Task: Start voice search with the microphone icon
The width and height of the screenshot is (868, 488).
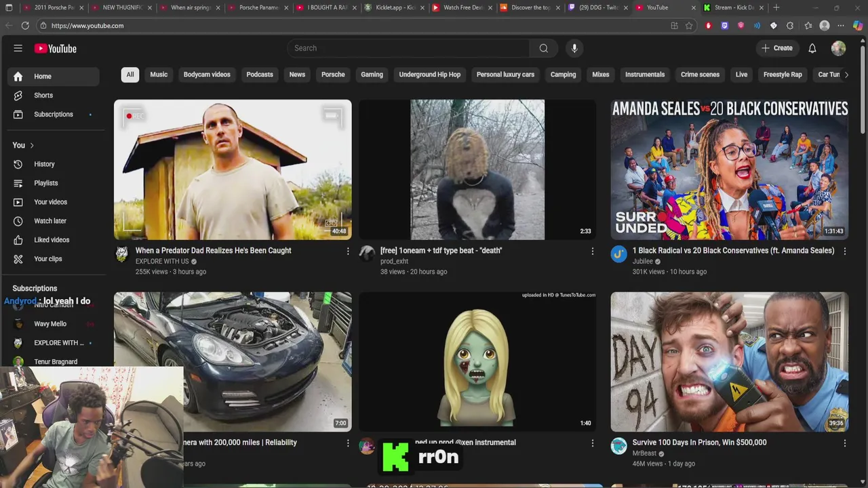Action: (574, 48)
